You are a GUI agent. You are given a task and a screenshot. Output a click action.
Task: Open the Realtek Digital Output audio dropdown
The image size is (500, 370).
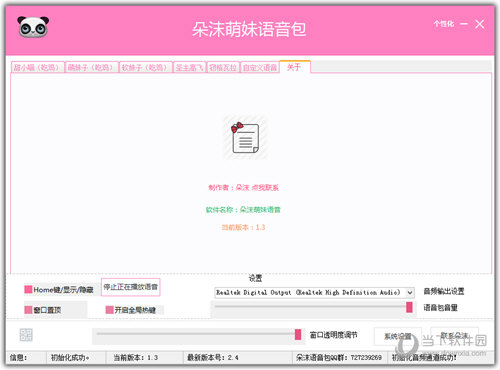[x=314, y=293]
